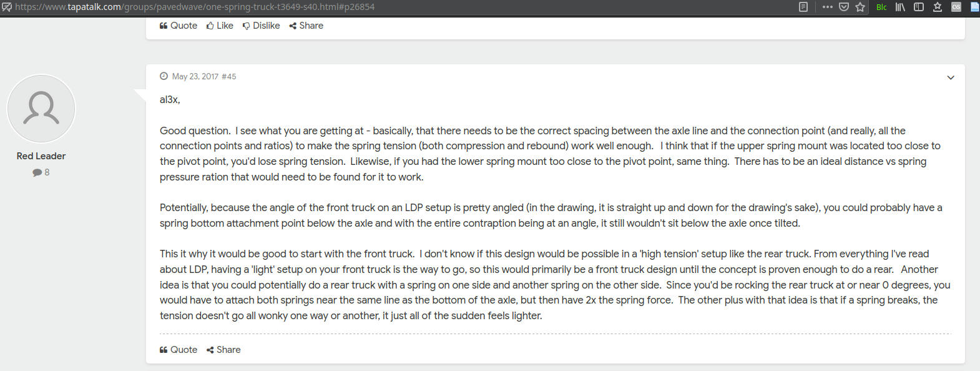Click the green Blc extension icon
Image resolution: width=980 pixels, height=371 pixels.
[881, 7]
